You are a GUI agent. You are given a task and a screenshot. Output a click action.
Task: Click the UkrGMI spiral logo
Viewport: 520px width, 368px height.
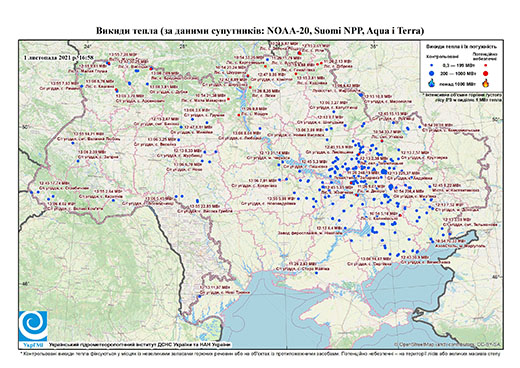point(33,326)
